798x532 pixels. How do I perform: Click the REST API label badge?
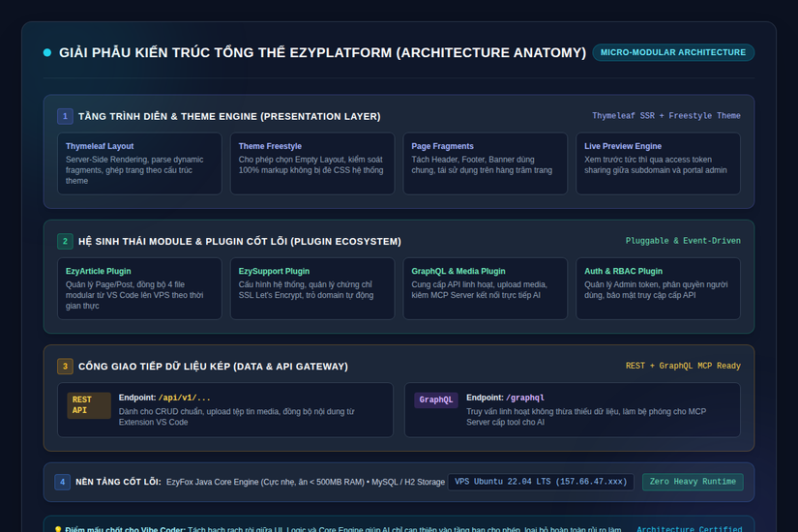[89, 405]
